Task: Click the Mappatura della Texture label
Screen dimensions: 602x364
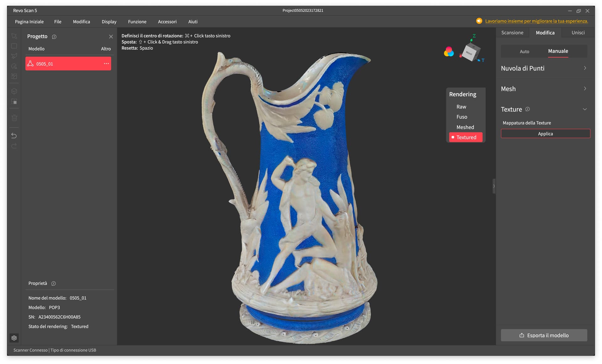Action: 527,123
